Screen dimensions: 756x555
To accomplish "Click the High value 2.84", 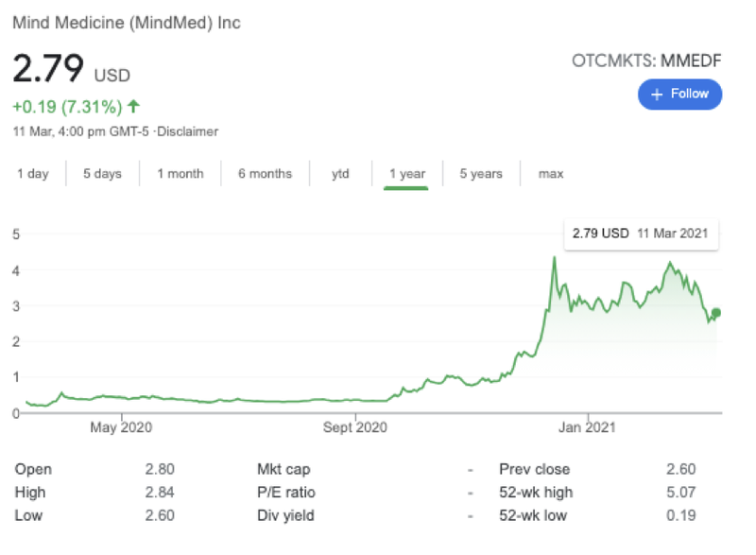I will click(x=160, y=493).
